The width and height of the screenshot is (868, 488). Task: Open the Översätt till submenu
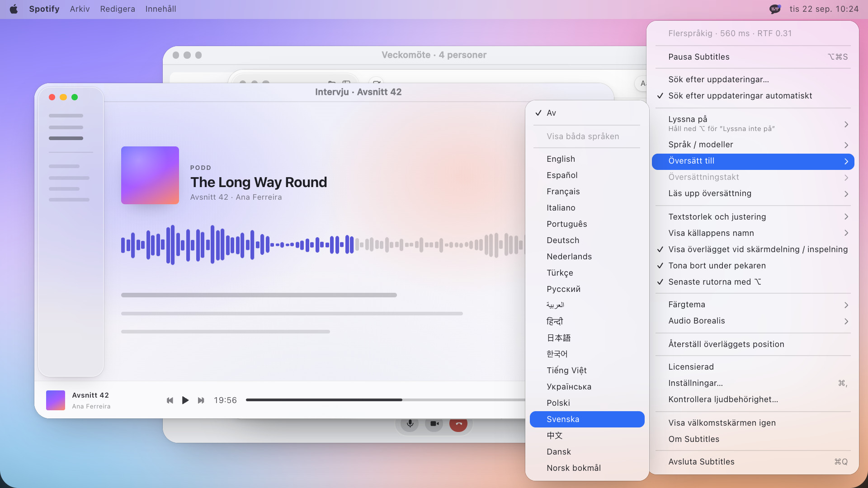click(753, 161)
